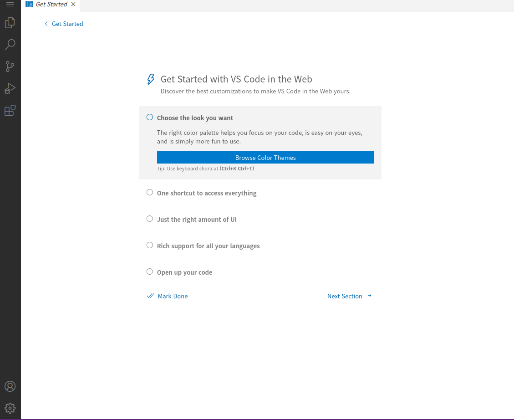Viewport: 514px width, 420px height.
Task: Open the Run and Debug view
Action: click(x=10, y=88)
